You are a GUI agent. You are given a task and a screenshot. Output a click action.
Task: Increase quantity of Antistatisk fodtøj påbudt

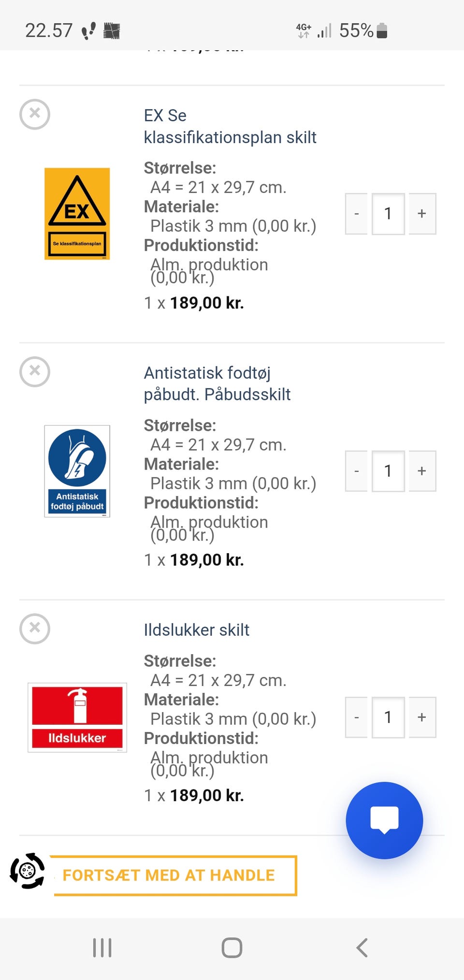coord(422,471)
